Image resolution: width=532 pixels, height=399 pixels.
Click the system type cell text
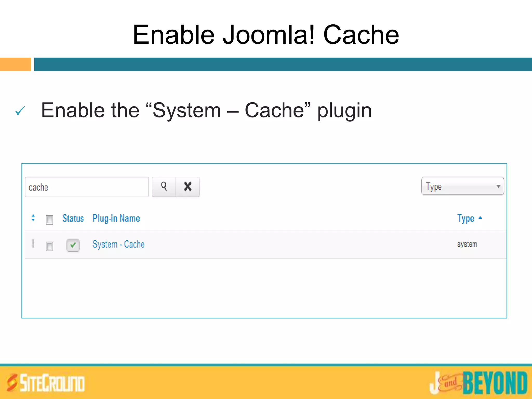pos(467,244)
